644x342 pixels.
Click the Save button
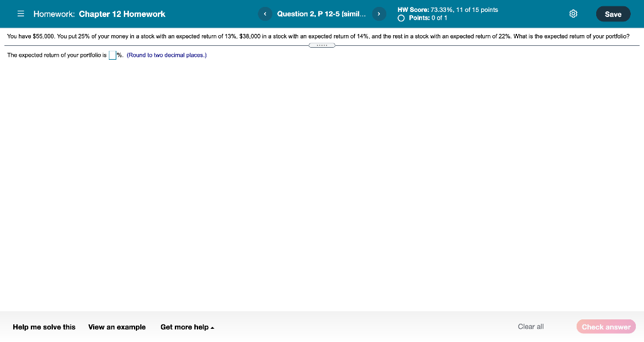click(613, 14)
